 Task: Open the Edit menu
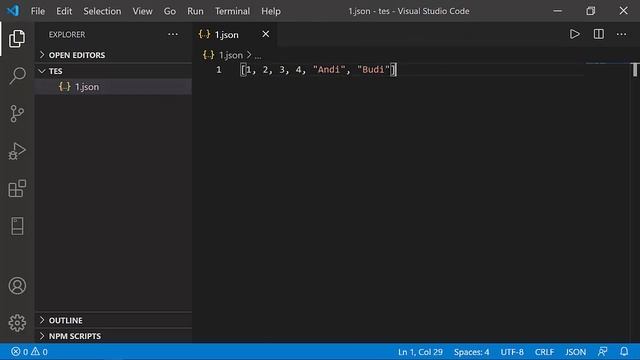(64, 11)
